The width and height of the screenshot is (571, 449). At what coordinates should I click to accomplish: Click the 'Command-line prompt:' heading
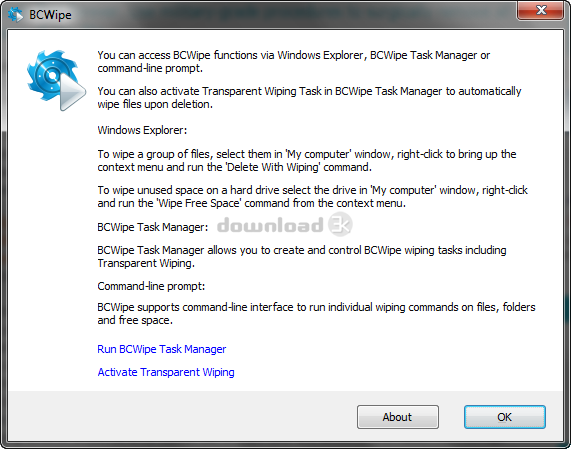(151, 286)
